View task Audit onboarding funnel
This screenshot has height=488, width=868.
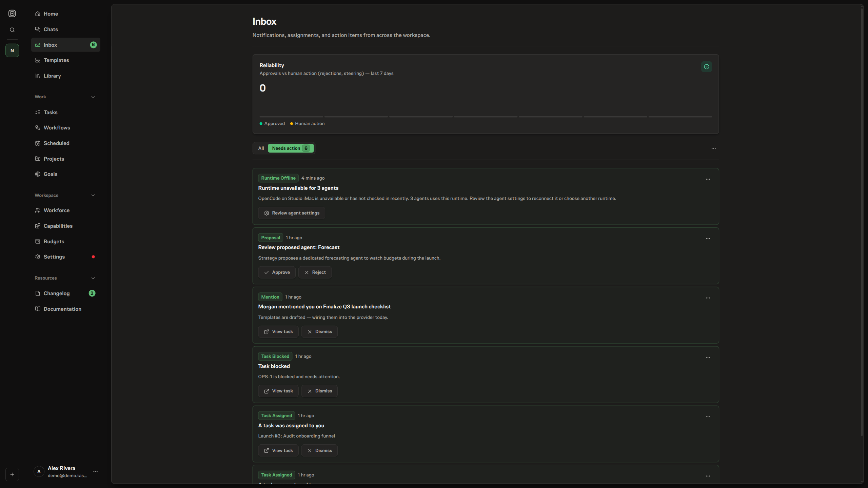[278, 450]
